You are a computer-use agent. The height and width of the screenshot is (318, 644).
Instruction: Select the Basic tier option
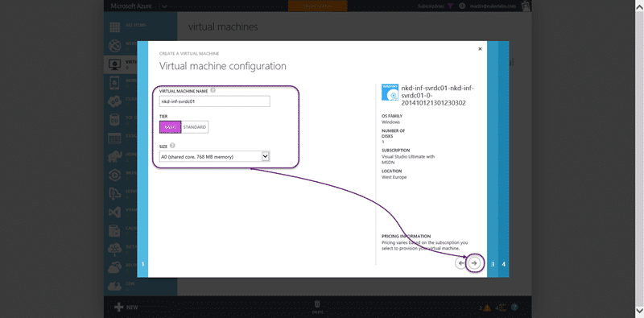[x=171, y=127]
